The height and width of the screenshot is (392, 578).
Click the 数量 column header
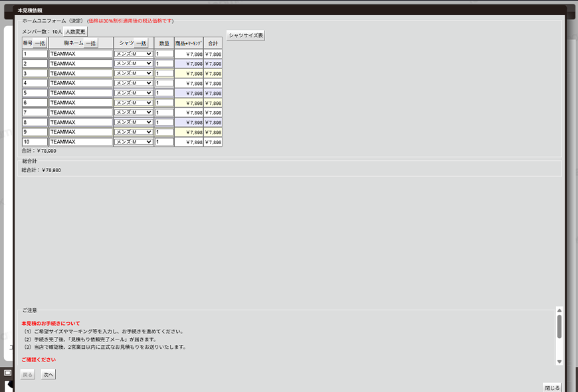coord(164,43)
